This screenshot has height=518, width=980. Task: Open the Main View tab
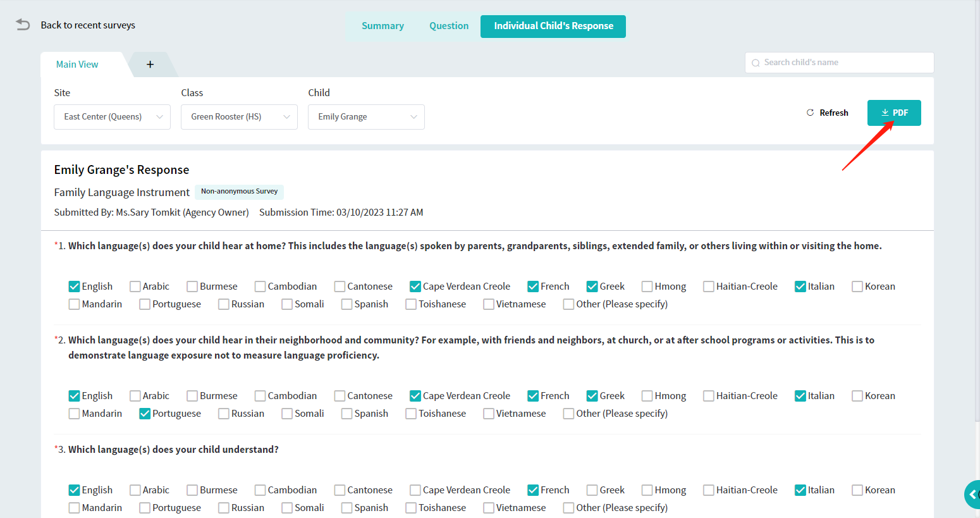[77, 65]
